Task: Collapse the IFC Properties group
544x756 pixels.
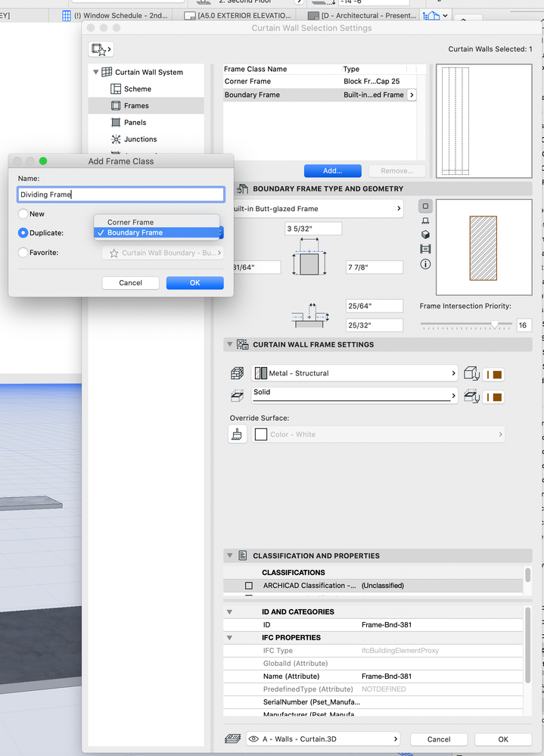Action: 229,638
